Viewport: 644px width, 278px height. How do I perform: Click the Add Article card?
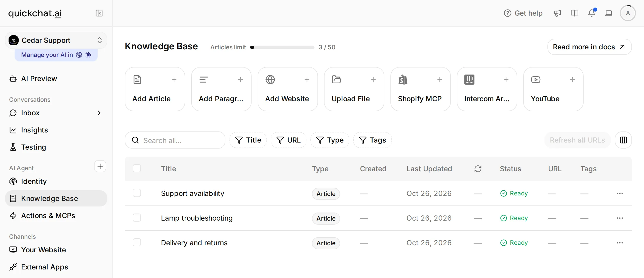point(155,89)
